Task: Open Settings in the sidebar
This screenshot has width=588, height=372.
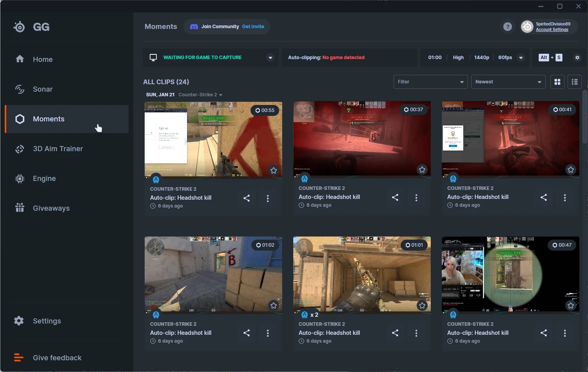Action: click(x=67, y=321)
